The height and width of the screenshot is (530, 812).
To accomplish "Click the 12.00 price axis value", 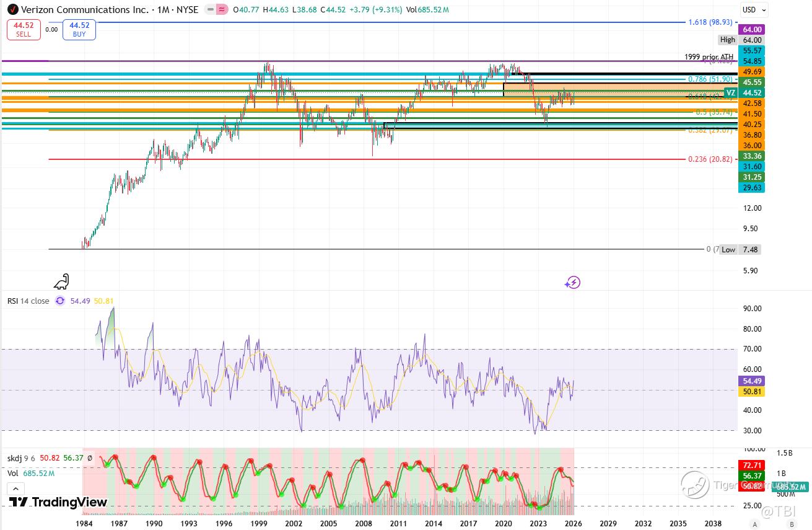I will (x=752, y=208).
